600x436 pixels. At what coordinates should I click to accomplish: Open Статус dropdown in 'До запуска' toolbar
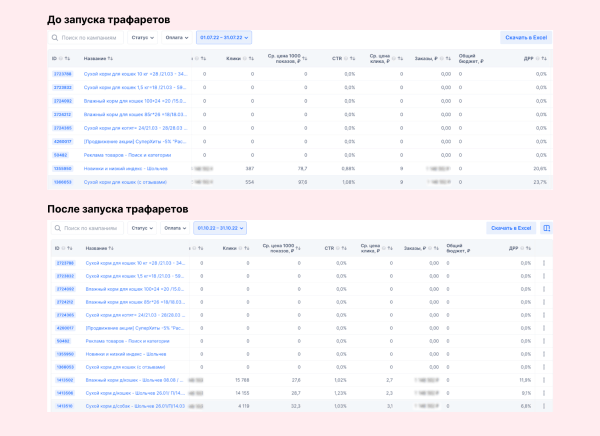click(x=142, y=38)
